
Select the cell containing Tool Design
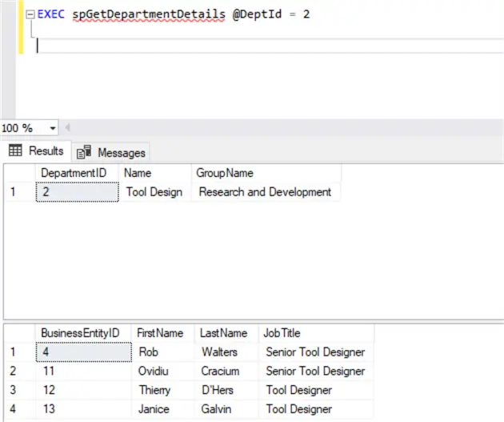pyautogui.click(x=154, y=192)
